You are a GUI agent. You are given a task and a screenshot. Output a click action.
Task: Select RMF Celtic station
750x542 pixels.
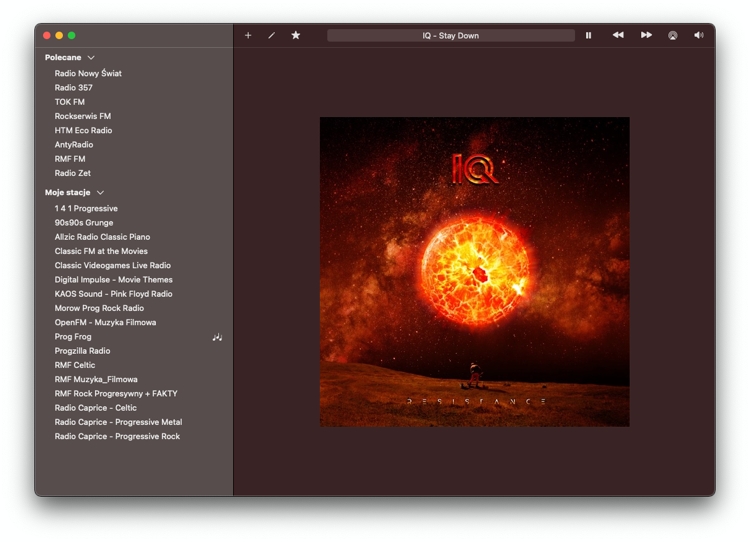[75, 365]
